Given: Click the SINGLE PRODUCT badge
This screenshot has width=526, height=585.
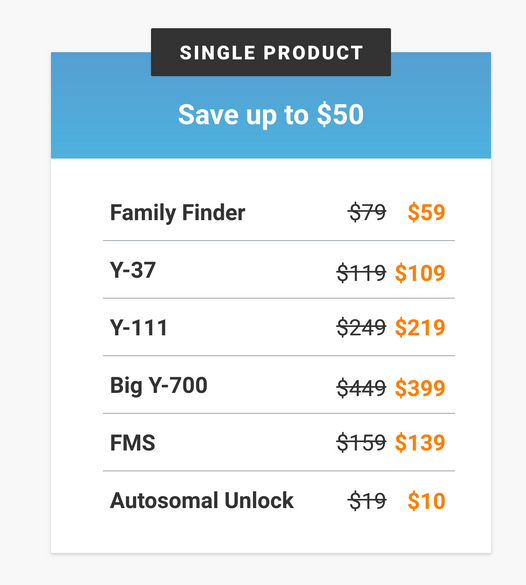Looking at the screenshot, I should 271,52.
